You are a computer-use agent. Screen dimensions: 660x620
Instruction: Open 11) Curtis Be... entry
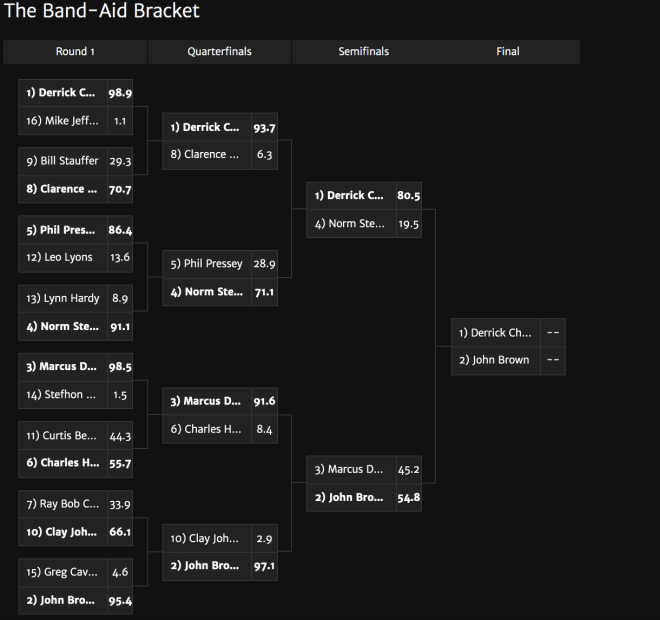click(76, 436)
